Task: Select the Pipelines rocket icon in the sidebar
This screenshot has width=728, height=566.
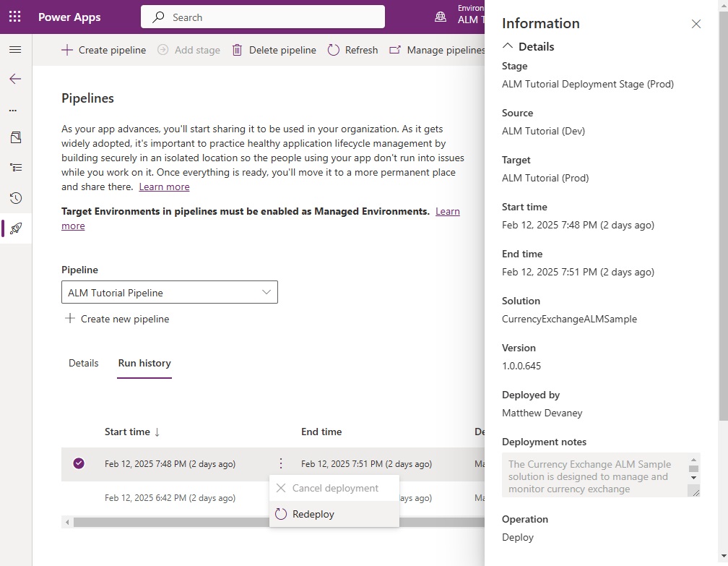Action: (x=16, y=228)
